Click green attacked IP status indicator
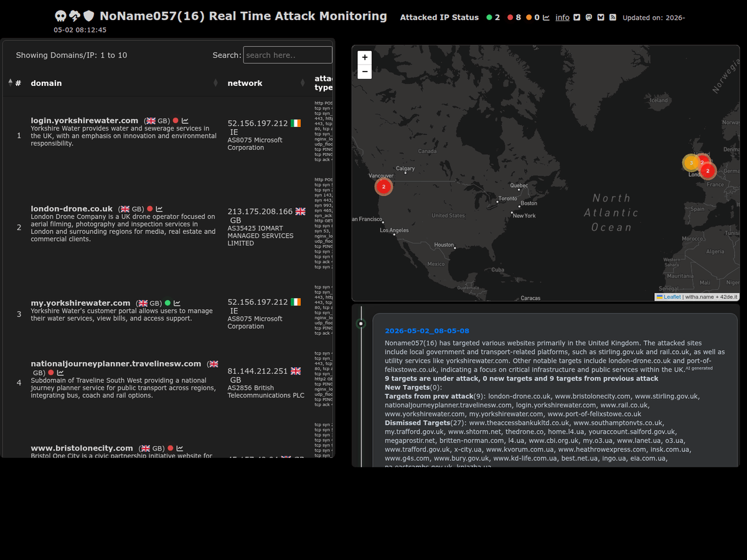Screen dimensions: 747x560 pyautogui.click(x=489, y=17)
